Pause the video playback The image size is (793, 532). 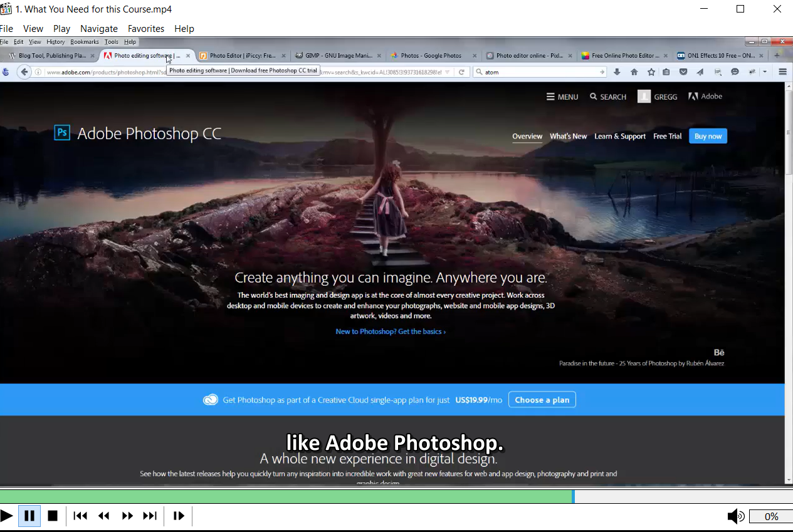coord(29,516)
